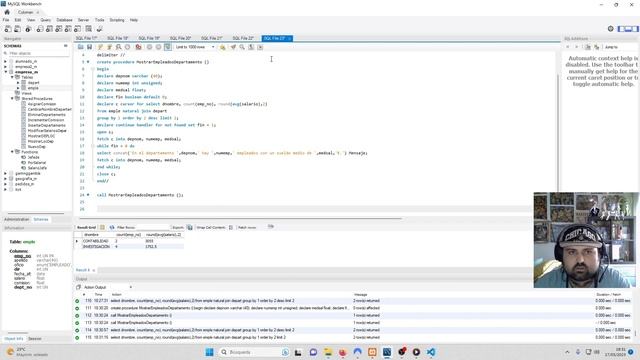The image size is (640, 360).
Task: Create a new stored procedure icon
Action: (68, 29)
